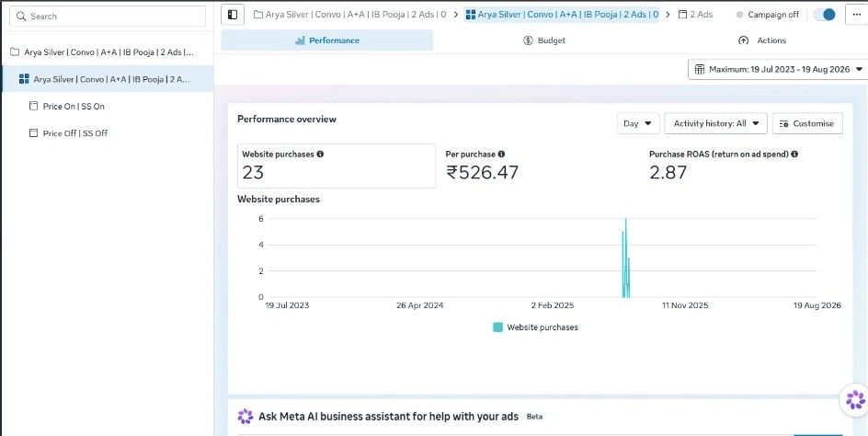
Task: Click the Meta AI logo beside Ask Meta AI heading
Action: pos(246,417)
